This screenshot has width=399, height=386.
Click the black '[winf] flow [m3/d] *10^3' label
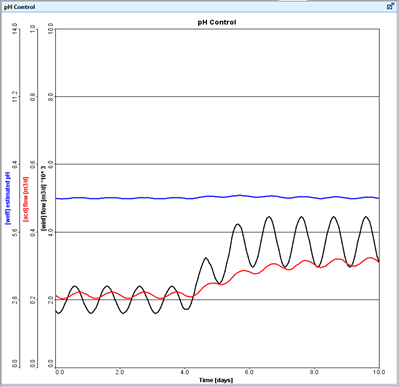[x=44, y=198]
